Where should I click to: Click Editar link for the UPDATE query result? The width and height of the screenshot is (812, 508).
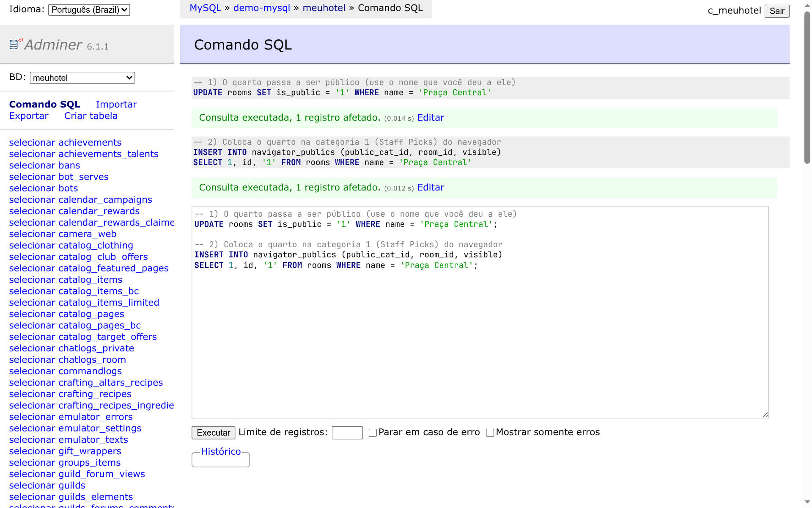tap(431, 118)
